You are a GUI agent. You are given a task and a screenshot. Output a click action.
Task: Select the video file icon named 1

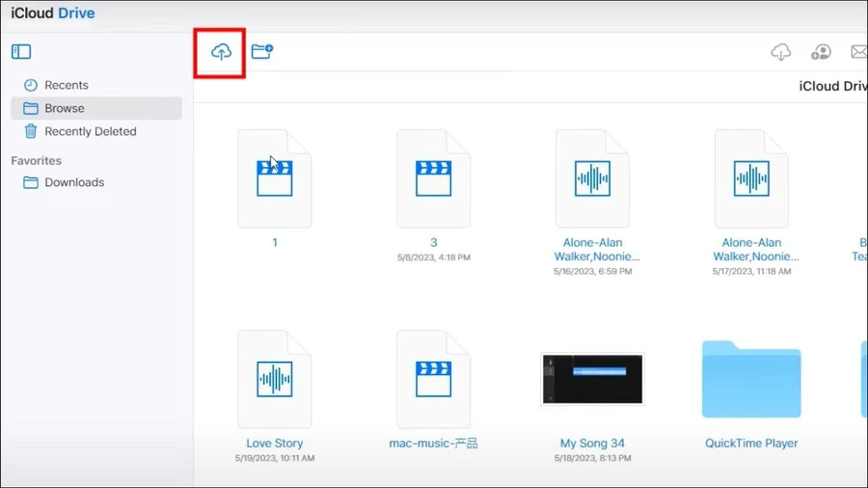click(275, 178)
